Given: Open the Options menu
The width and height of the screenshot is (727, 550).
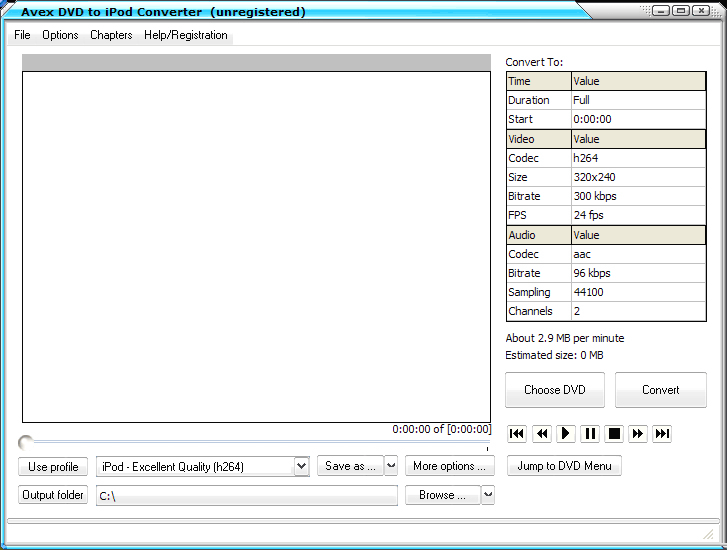Looking at the screenshot, I should 60,35.
